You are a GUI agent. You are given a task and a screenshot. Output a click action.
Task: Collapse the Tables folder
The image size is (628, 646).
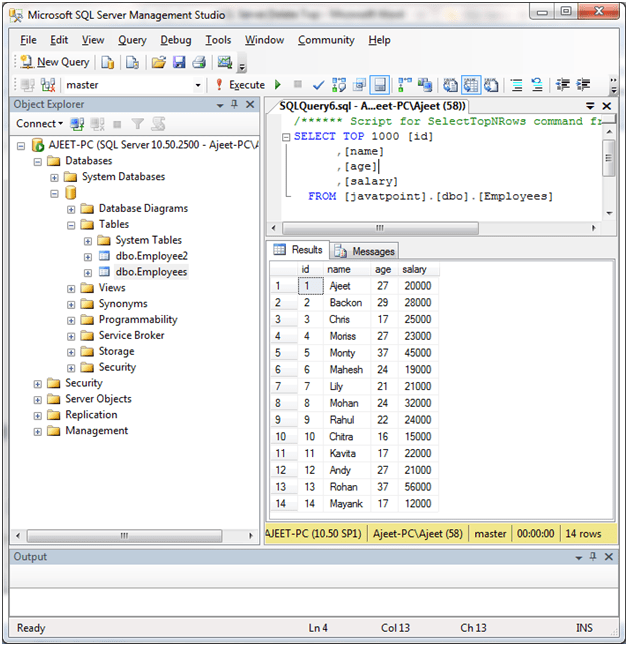click(71, 225)
